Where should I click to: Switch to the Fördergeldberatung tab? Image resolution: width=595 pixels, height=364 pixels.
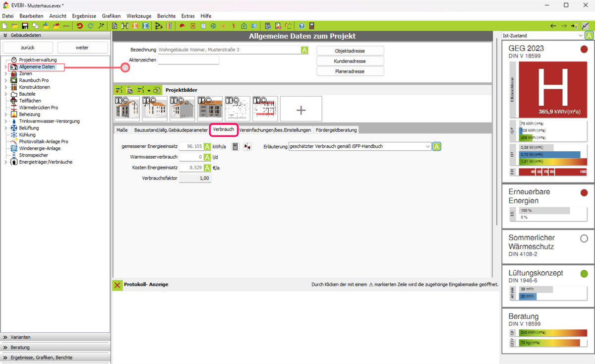pos(336,130)
